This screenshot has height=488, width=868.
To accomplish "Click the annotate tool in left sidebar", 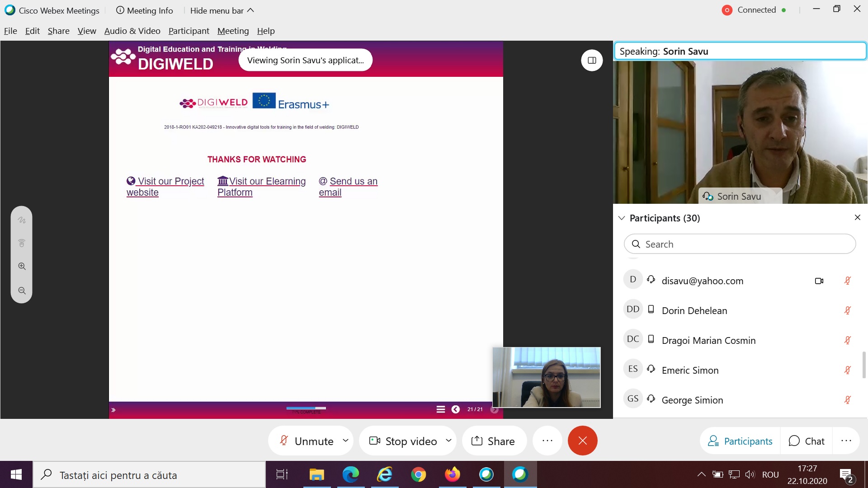I will coord(22,221).
